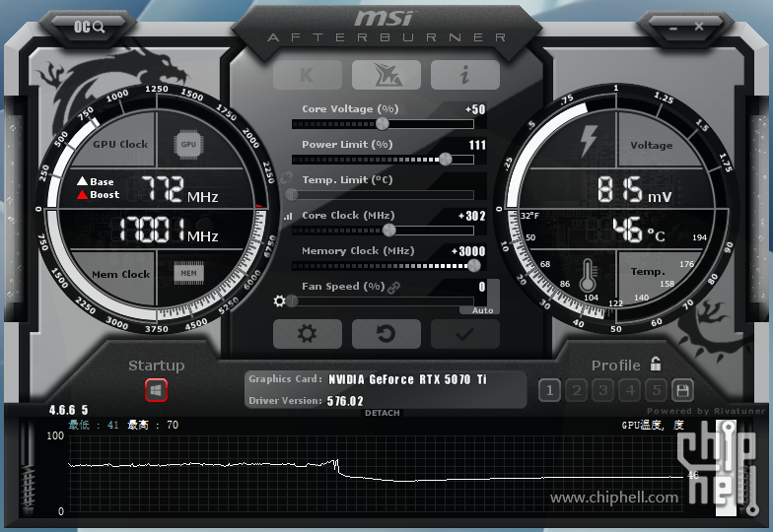Select profile slot 2
This screenshot has width=773, height=532.
pos(576,390)
